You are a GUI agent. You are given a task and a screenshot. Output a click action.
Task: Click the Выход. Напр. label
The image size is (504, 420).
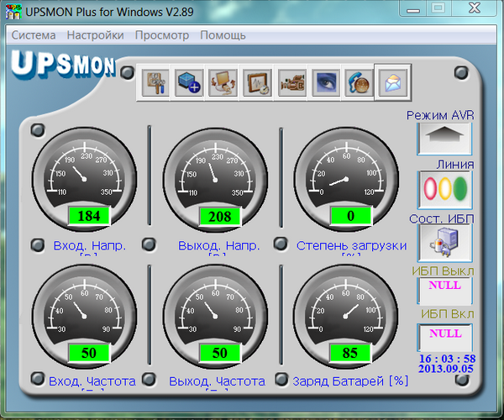219,245
